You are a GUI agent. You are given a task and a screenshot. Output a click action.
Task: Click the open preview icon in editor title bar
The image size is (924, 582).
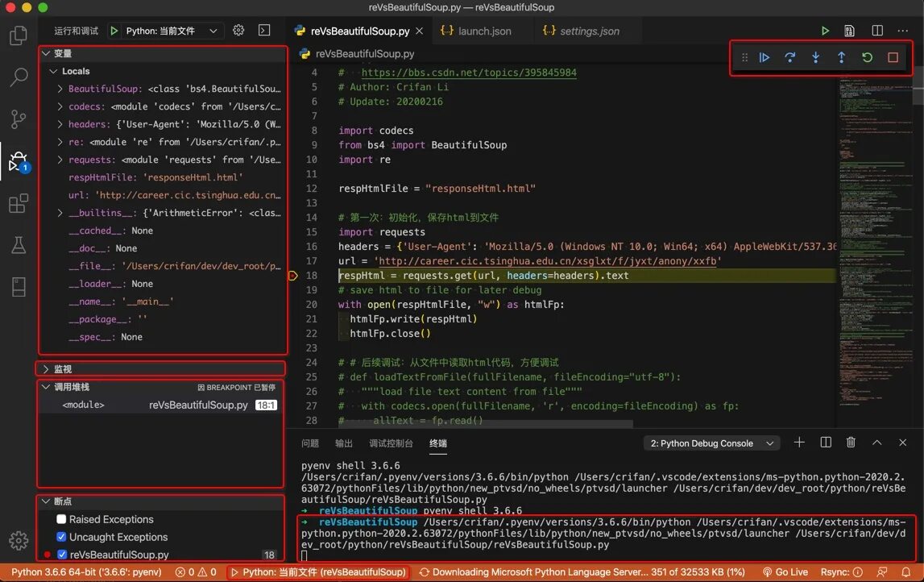tap(849, 31)
